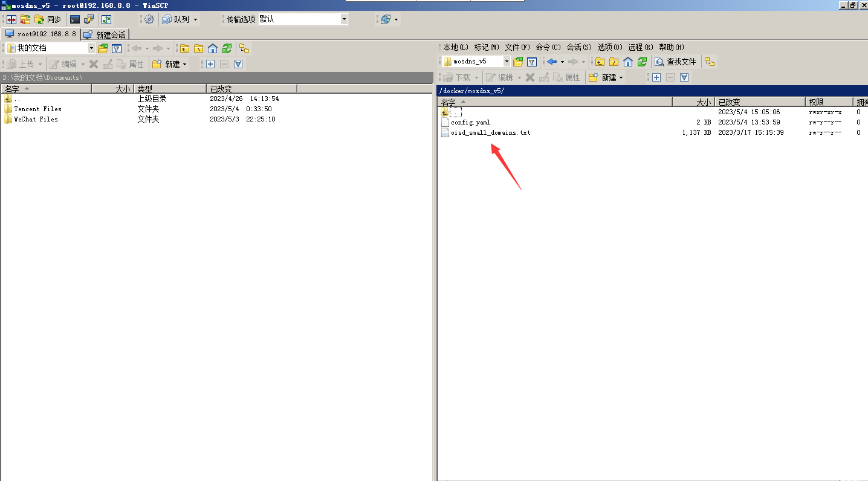Go to local parent directory icon

point(184,48)
